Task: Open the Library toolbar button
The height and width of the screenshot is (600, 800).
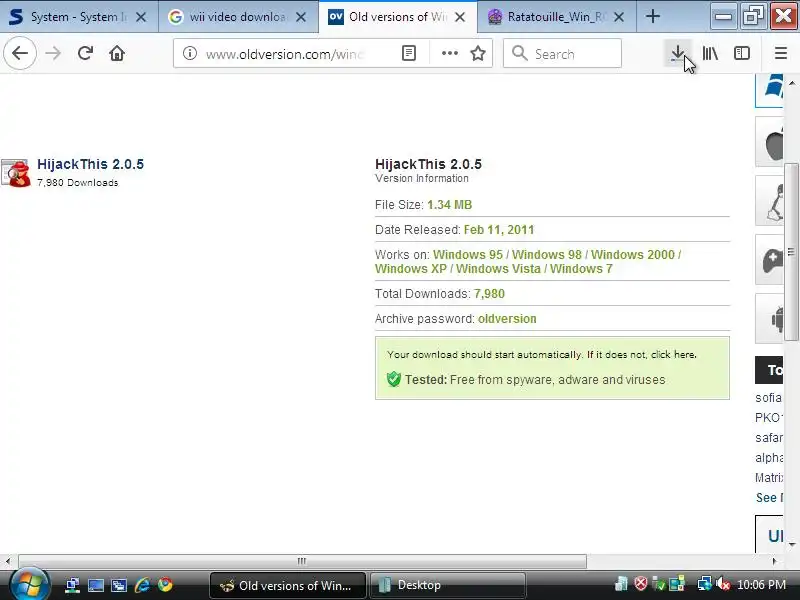Action: [x=710, y=53]
